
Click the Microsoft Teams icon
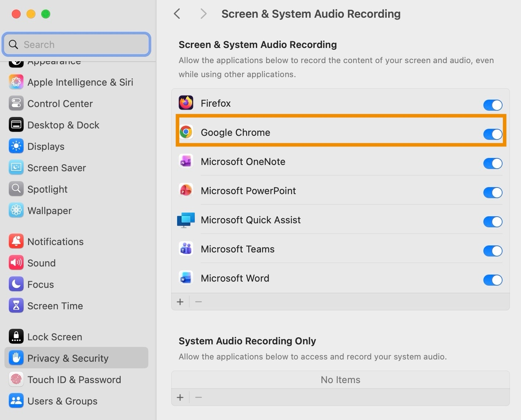coord(186,249)
